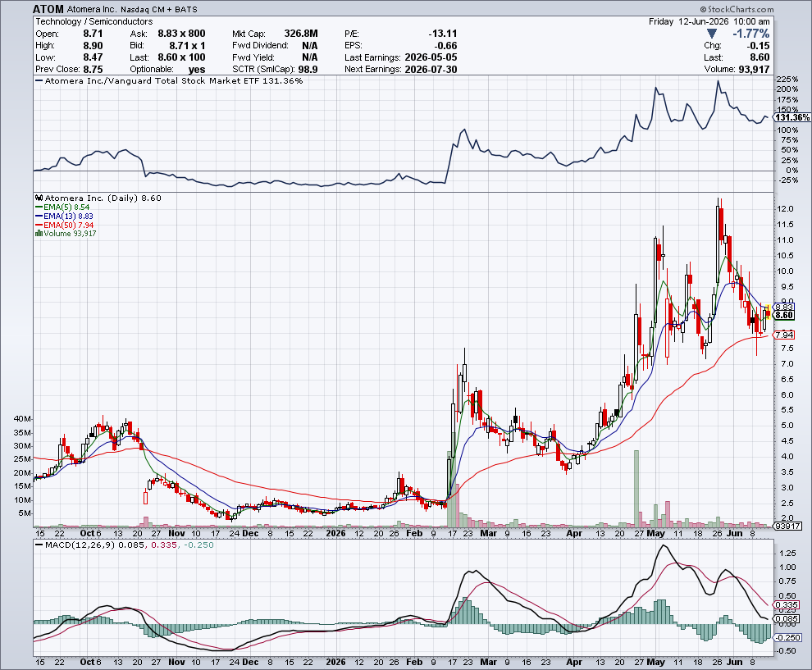The height and width of the screenshot is (670, 812).
Task: Click the 0.335 signal tag on MACD axis
Action: click(x=787, y=604)
